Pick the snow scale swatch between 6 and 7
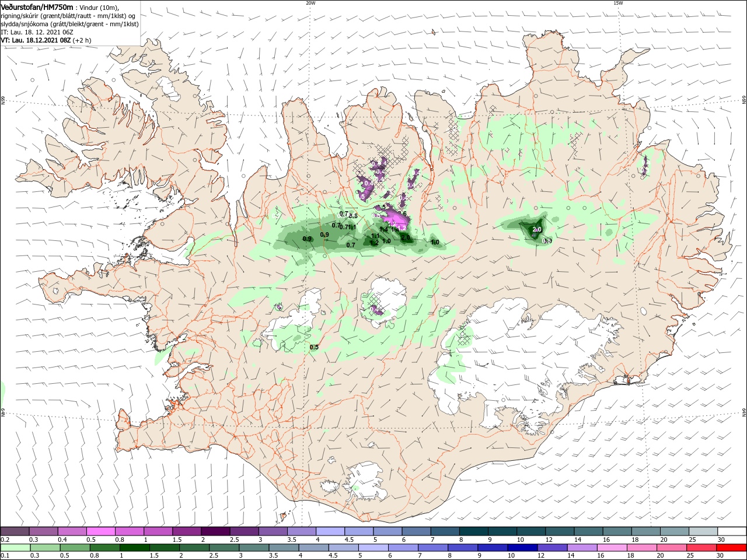747x560 pixels. pos(416,531)
